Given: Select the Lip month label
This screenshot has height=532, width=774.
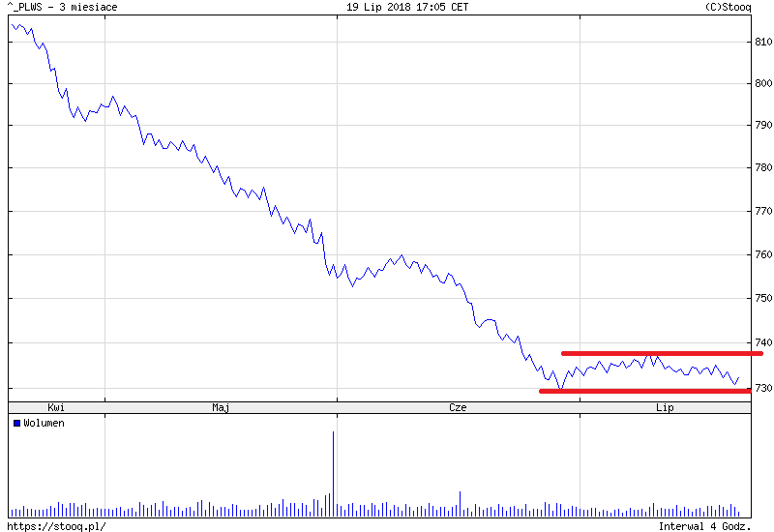Looking at the screenshot, I should click(x=665, y=408).
